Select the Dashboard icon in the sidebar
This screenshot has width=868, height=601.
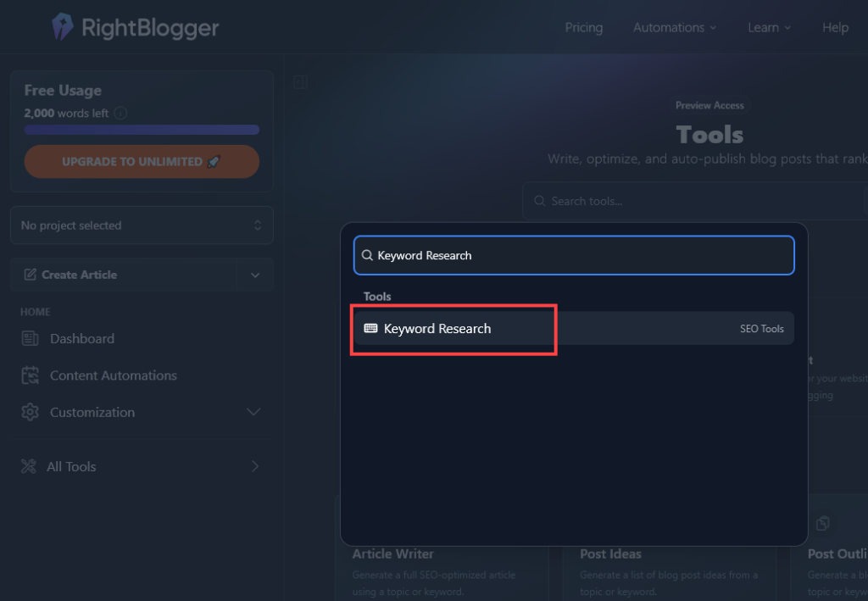28,338
